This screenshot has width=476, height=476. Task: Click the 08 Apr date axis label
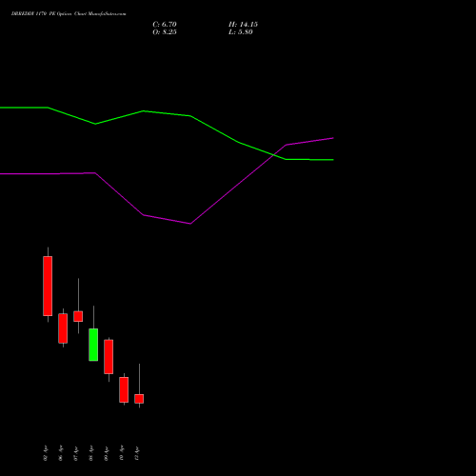pyautogui.click(x=91, y=453)
